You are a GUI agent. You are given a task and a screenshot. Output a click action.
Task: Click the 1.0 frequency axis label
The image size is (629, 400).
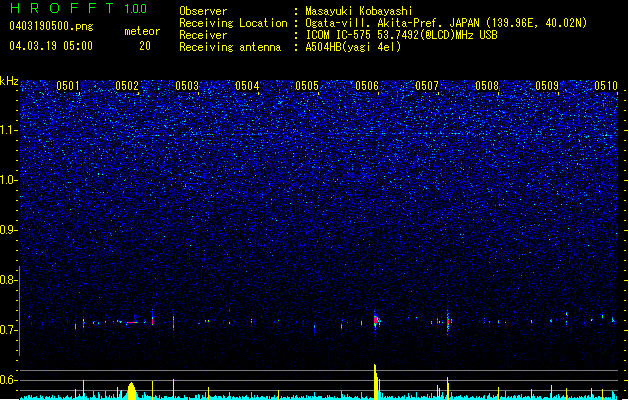[x=8, y=180]
